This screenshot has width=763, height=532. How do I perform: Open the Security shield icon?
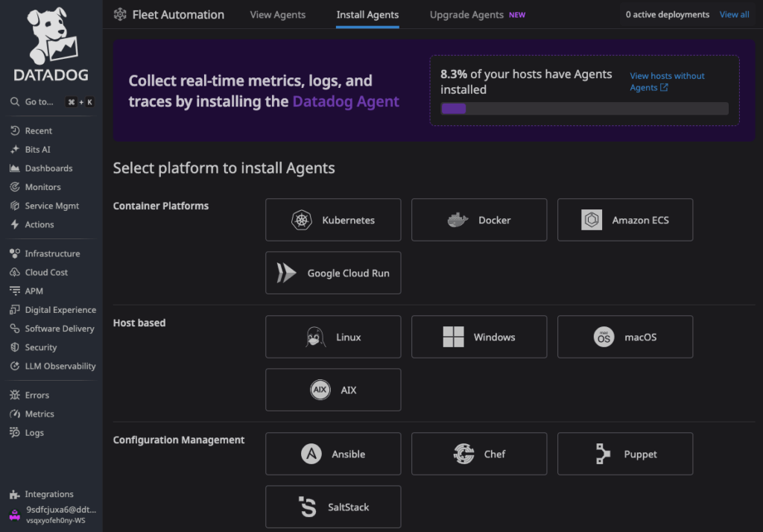tap(15, 347)
